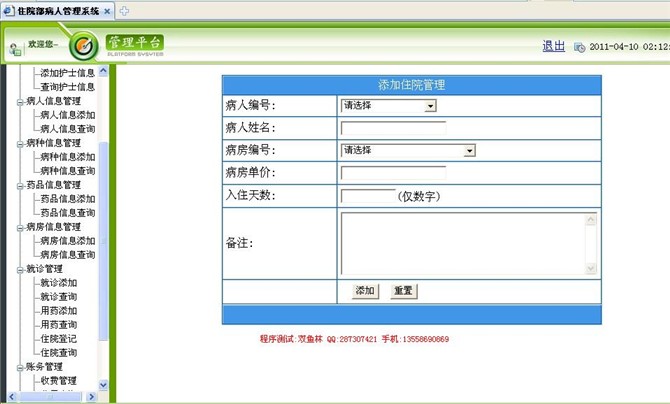Click the user icon beside 欢迎您
670x404 pixels.
point(15,49)
